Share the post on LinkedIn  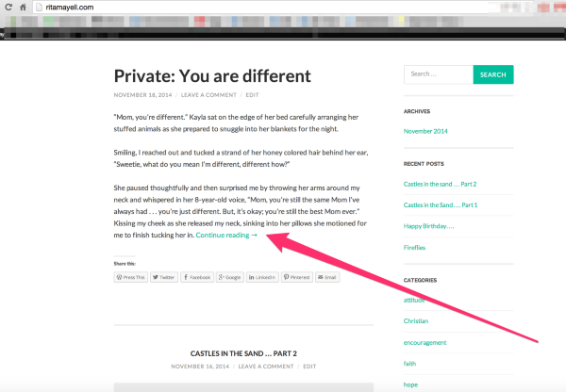263,278
